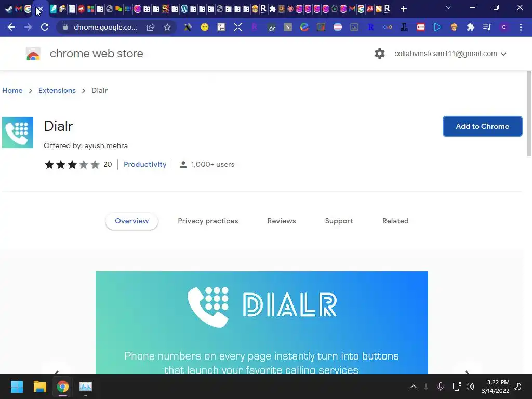Open Web Store settings gear
This screenshot has width=532, height=399.
point(380,54)
